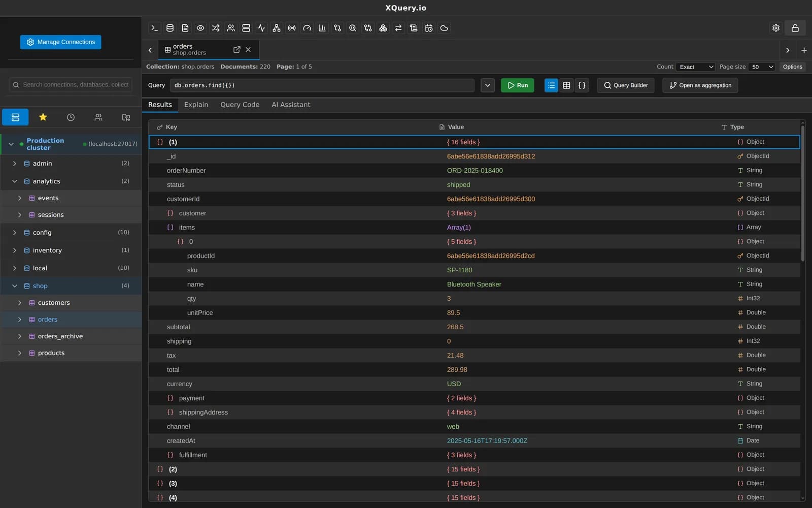The image size is (812, 508).
Task: Click the magnifier zoom toolbar icon
Action: pyautogui.click(x=353, y=28)
